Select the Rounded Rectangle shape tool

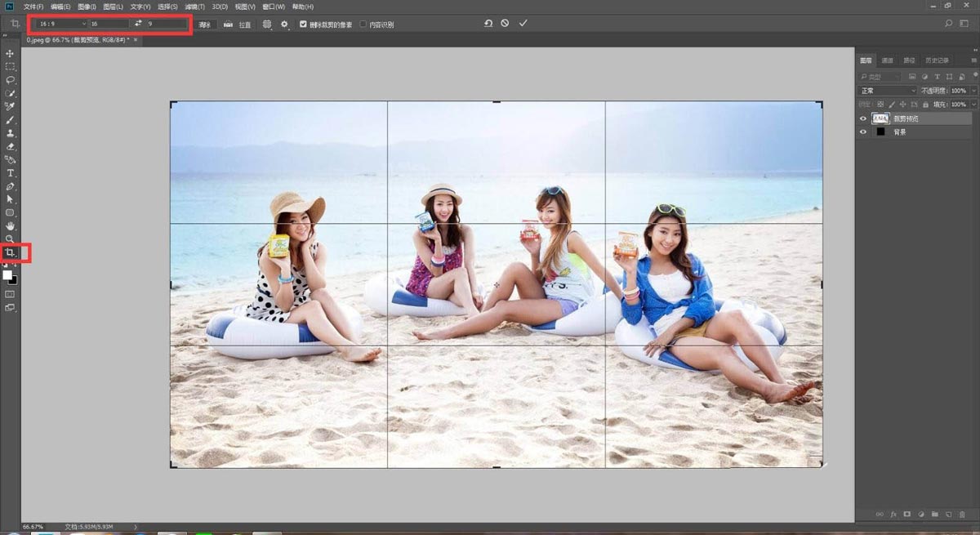(10, 212)
